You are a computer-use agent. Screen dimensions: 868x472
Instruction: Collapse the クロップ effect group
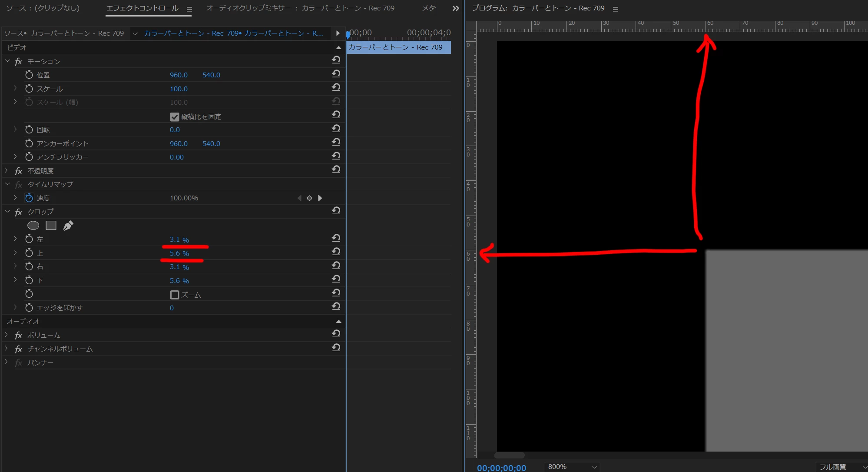tap(7, 212)
